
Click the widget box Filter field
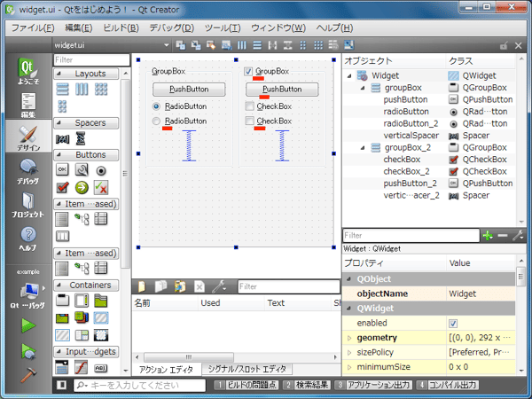(87, 59)
